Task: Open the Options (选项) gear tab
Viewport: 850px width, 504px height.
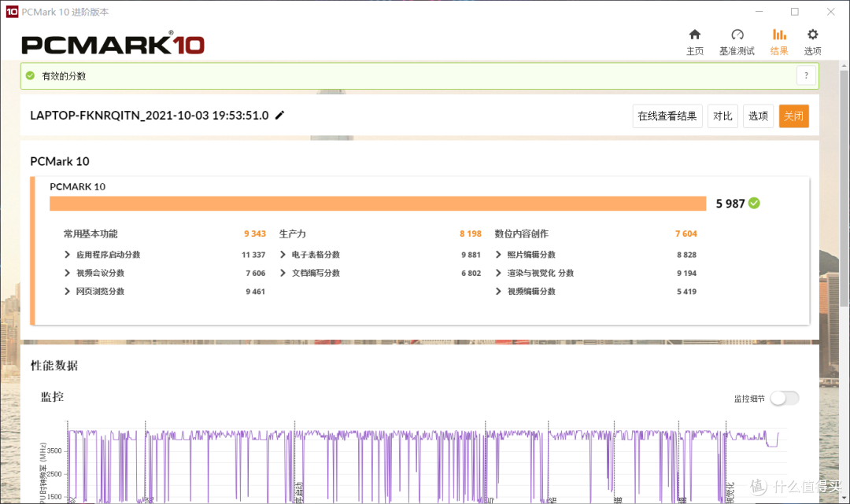Action: pyautogui.click(x=812, y=42)
